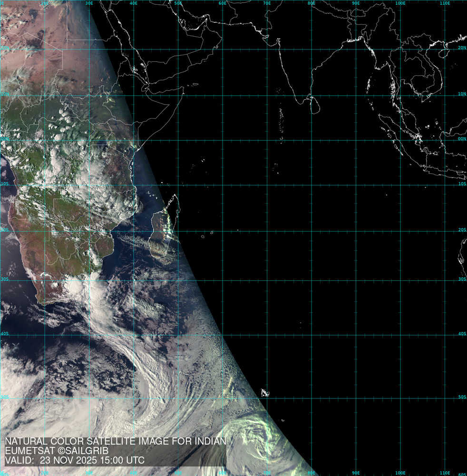The image size is (467, 476).
Task: Click the 40S latitude label on right edge
Action: coord(462,334)
